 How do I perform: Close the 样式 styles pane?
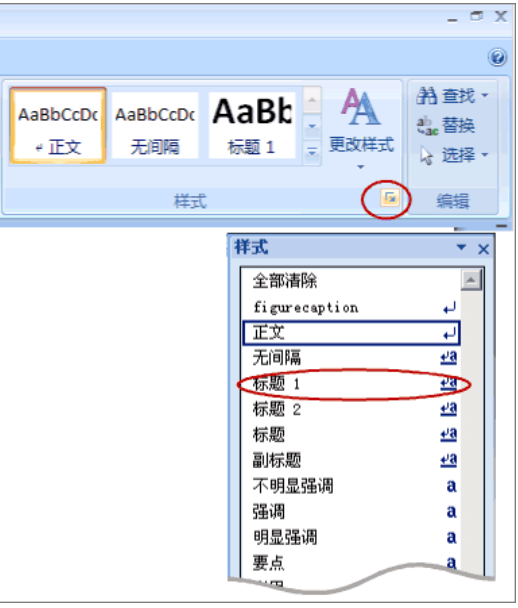click(483, 249)
